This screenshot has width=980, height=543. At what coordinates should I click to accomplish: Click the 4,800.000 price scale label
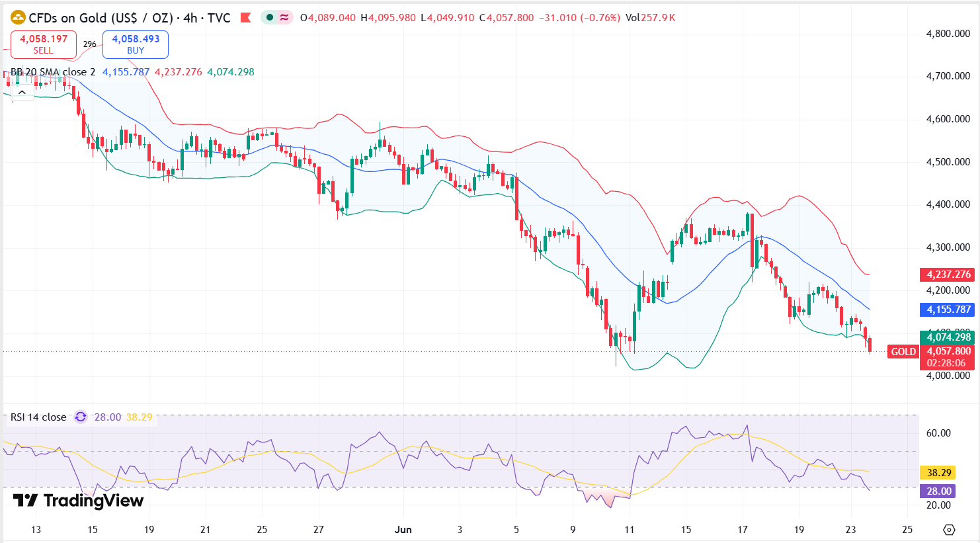point(948,34)
